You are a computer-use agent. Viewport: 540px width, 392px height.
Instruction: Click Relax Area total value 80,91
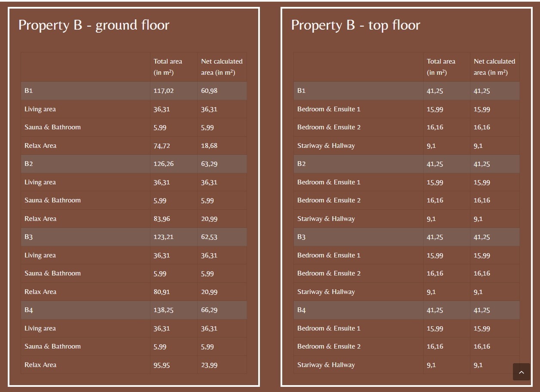point(162,292)
